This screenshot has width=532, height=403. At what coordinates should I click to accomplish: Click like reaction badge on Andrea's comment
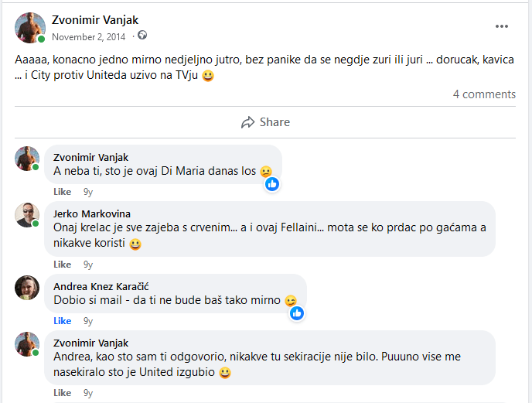coord(297,313)
